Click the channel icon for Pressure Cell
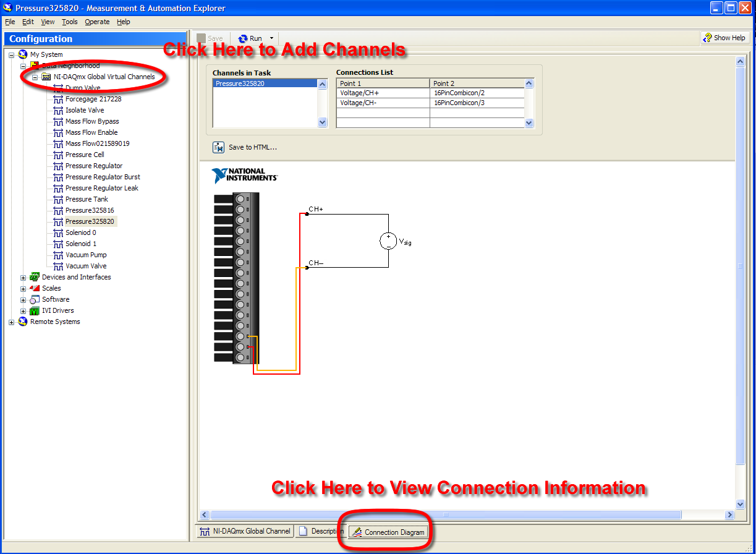Viewport: 756px width, 554px height. click(x=58, y=155)
